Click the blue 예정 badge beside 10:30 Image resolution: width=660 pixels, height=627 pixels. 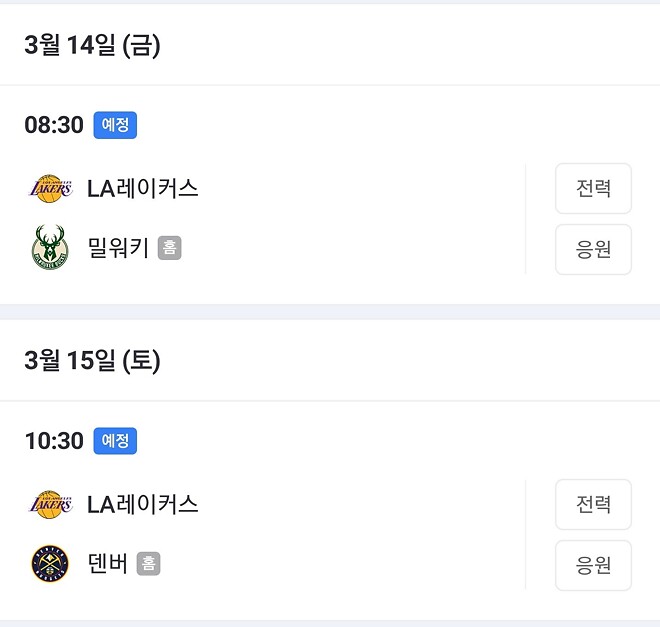(x=115, y=441)
